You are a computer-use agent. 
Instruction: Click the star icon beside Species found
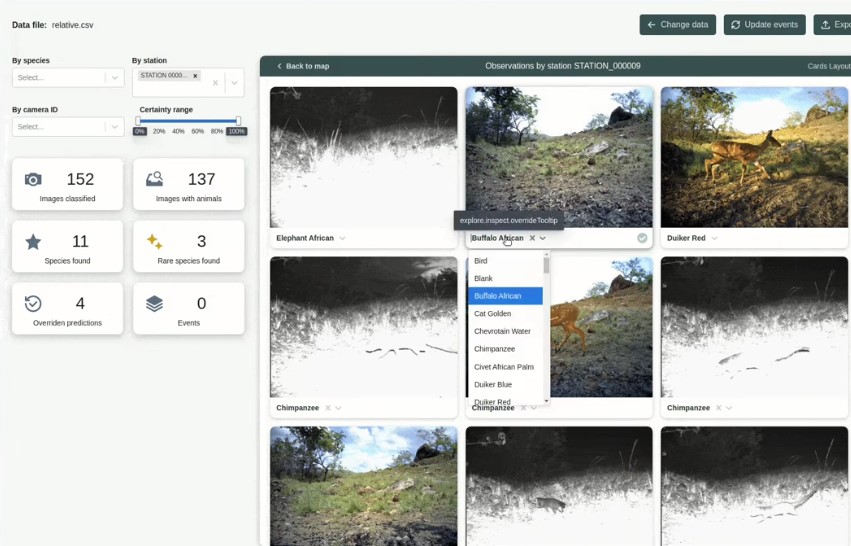point(33,242)
